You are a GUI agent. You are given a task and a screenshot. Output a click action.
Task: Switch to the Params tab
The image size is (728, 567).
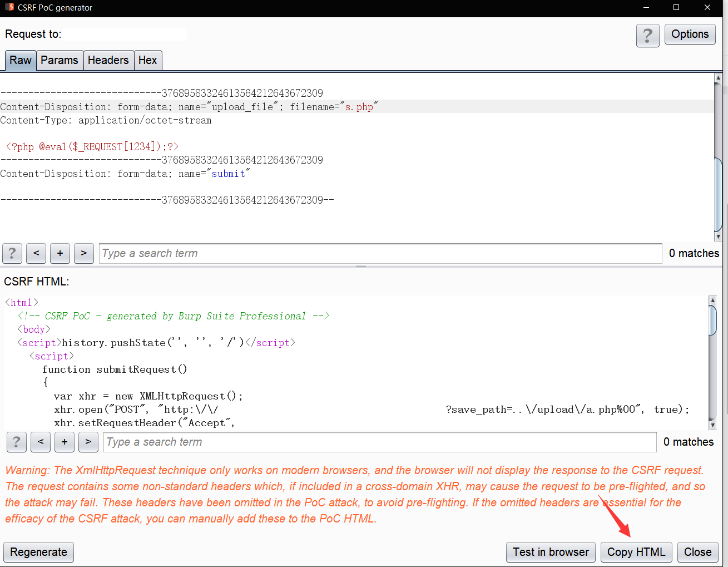[x=60, y=60]
